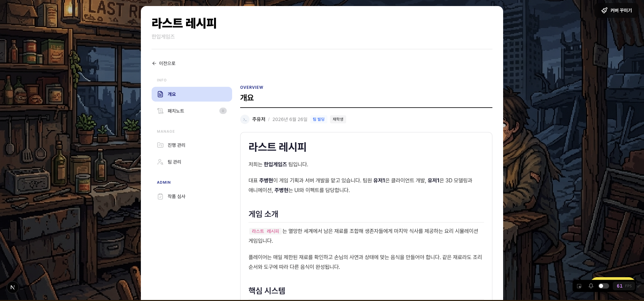This screenshot has width=644, height=301.
Task: Click the 팀 빌딩 tag
Action: click(x=319, y=119)
